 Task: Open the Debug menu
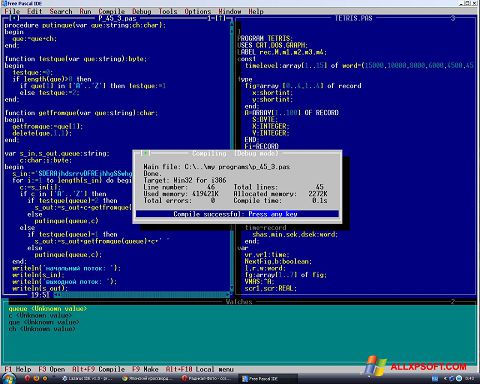click(142, 11)
